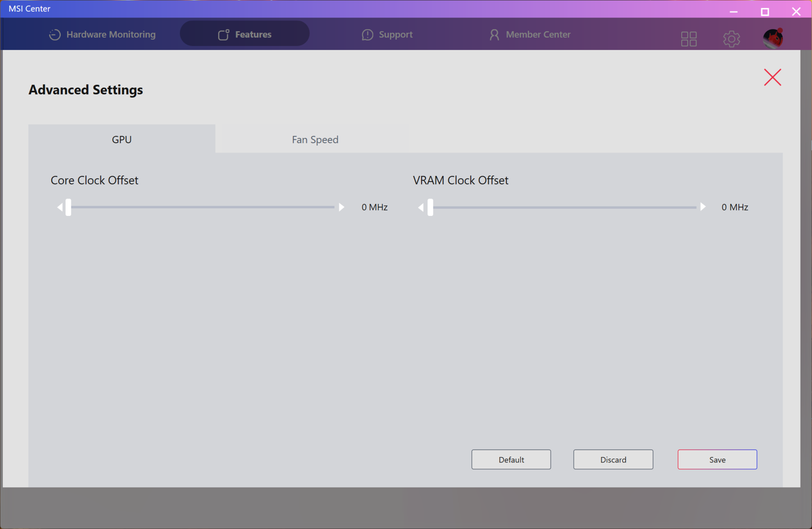Navigate to Member Center

click(x=530, y=34)
